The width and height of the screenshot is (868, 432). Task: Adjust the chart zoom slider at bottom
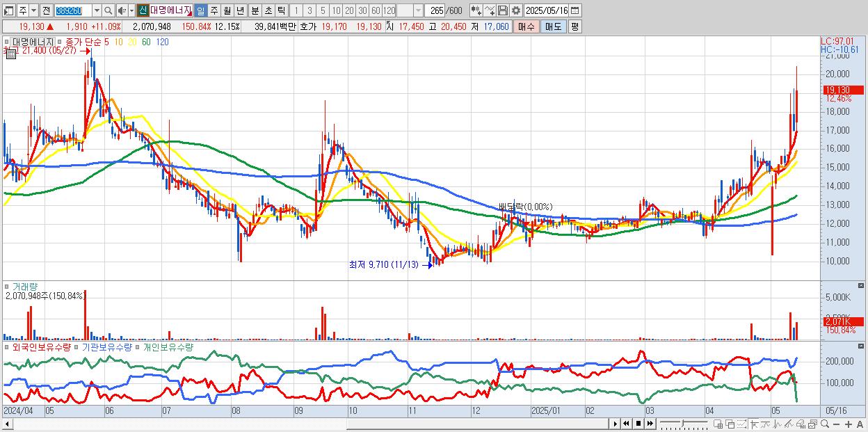tap(684, 424)
